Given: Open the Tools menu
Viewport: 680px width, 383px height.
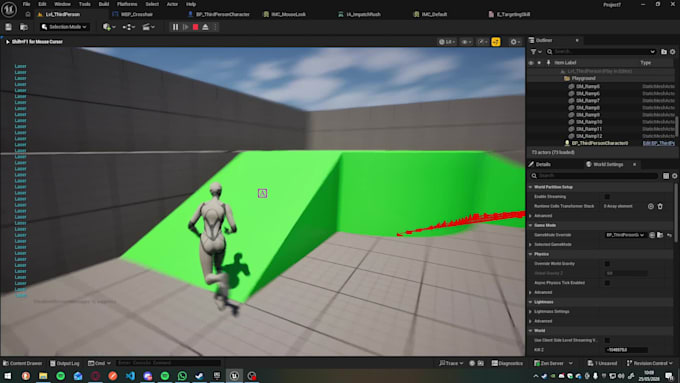Looking at the screenshot, I should tap(85, 4).
